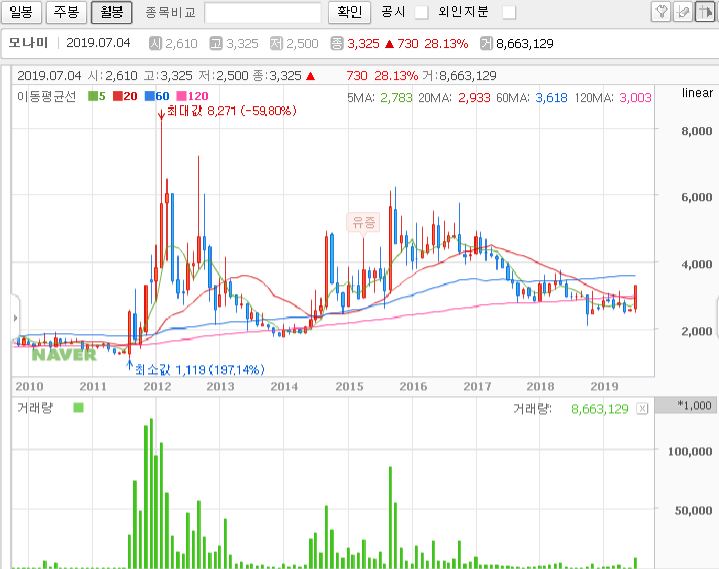The width and height of the screenshot is (719, 569).
Task: Click the 거래량 8,663,129 value in volume panel
Action: click(600, 409)
